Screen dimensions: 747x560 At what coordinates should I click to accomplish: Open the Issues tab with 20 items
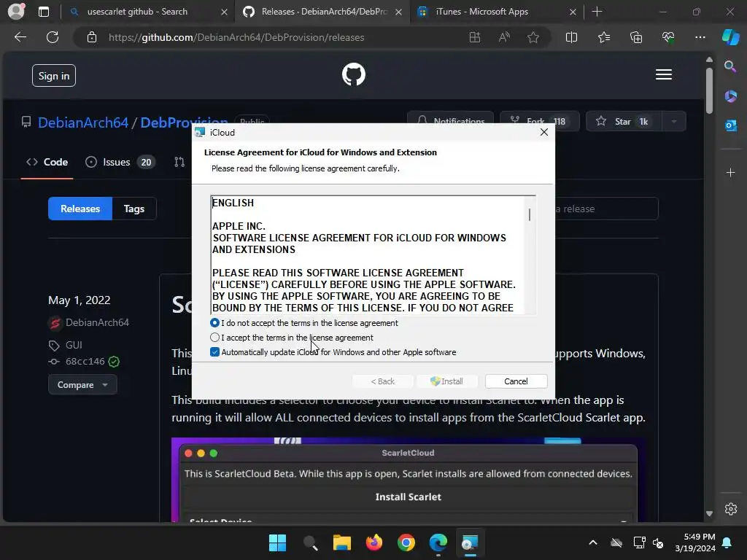pyautogui.click(x=120, y=162)
